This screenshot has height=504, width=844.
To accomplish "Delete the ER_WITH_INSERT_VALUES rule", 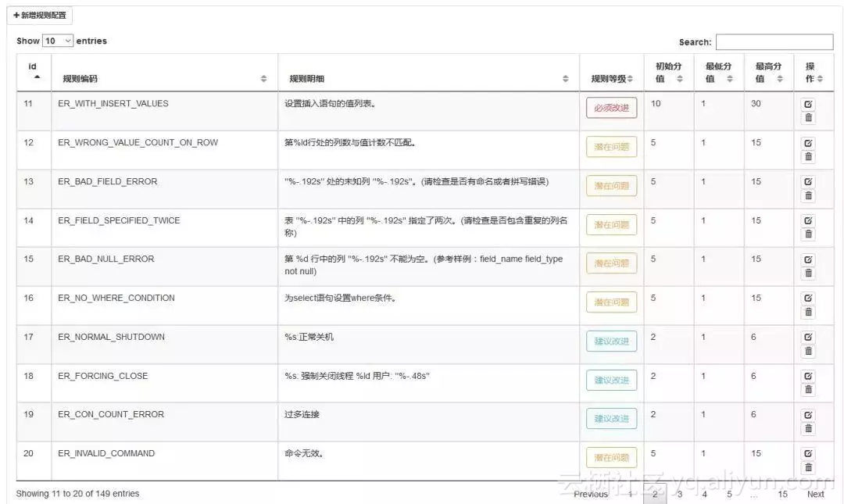I will (808, 117).
